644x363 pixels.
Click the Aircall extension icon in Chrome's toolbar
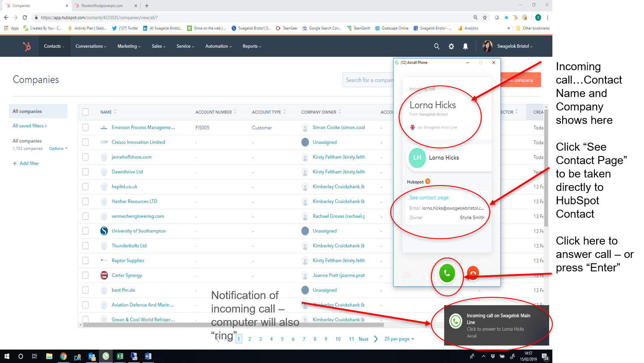[525, 17]
